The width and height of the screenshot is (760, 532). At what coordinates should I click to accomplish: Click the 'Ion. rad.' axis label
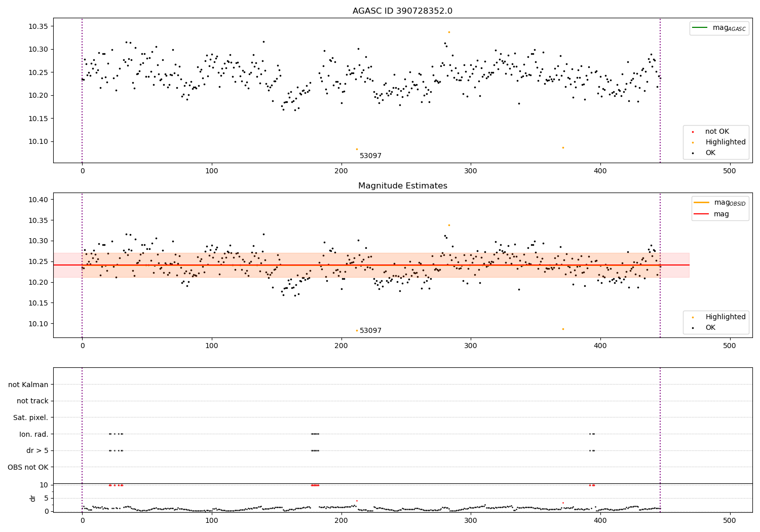[x=34, y=434]
